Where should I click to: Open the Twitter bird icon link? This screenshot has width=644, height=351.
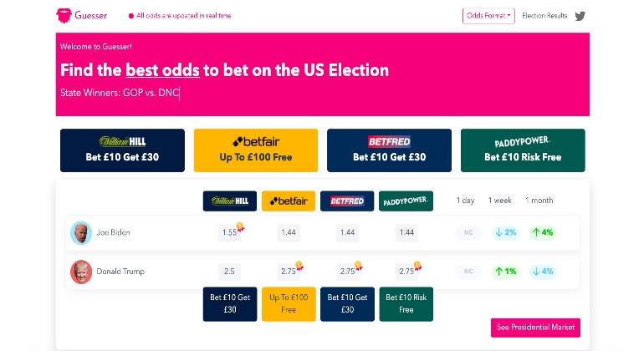[x=580, y=16]
